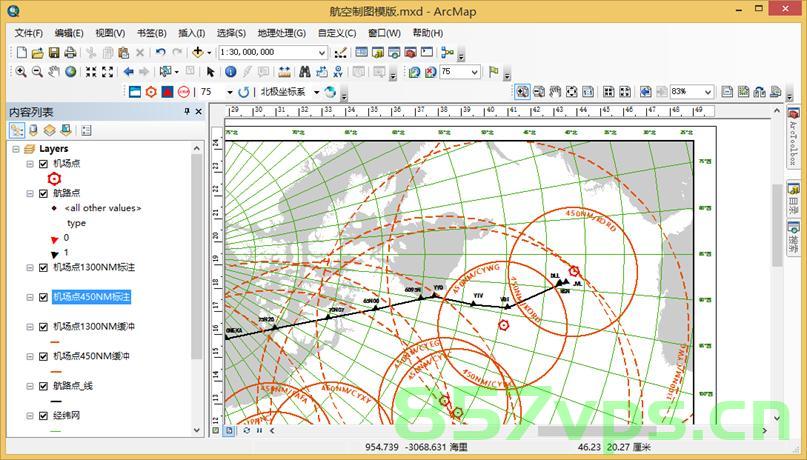This screenshot has width=807, height=460.
Task: Open the Python window icon
Action: (427, 52)
